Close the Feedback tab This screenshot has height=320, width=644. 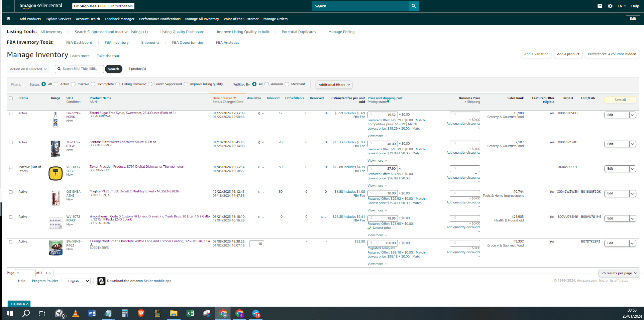(27, 304)
